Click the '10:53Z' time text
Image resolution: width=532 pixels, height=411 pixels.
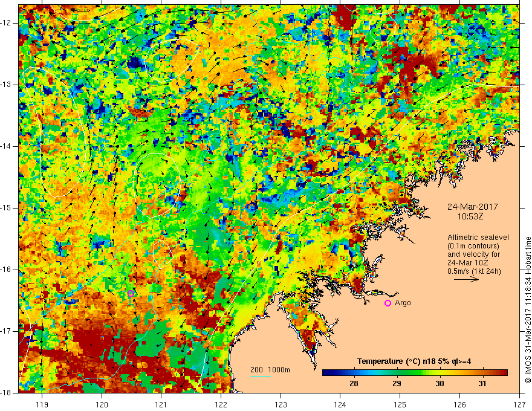[x=470, y=216]
